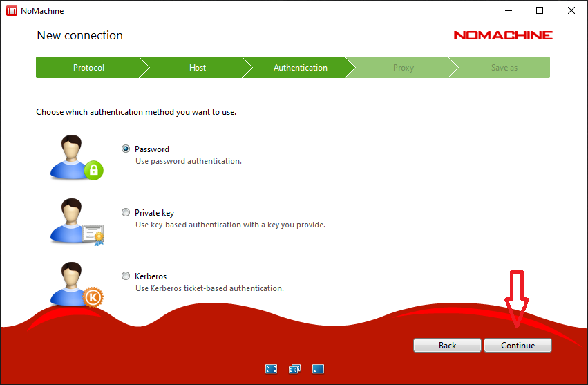Screen dimensions: 588x385
Task: Select the Private key radio button
Action: click(x=126, y=212)
